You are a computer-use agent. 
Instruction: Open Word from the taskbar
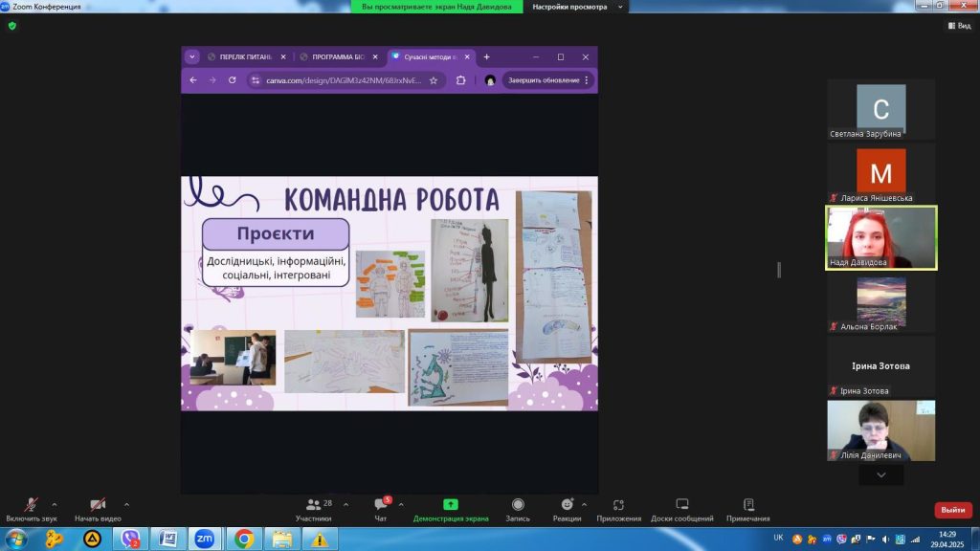coord(167,539)
